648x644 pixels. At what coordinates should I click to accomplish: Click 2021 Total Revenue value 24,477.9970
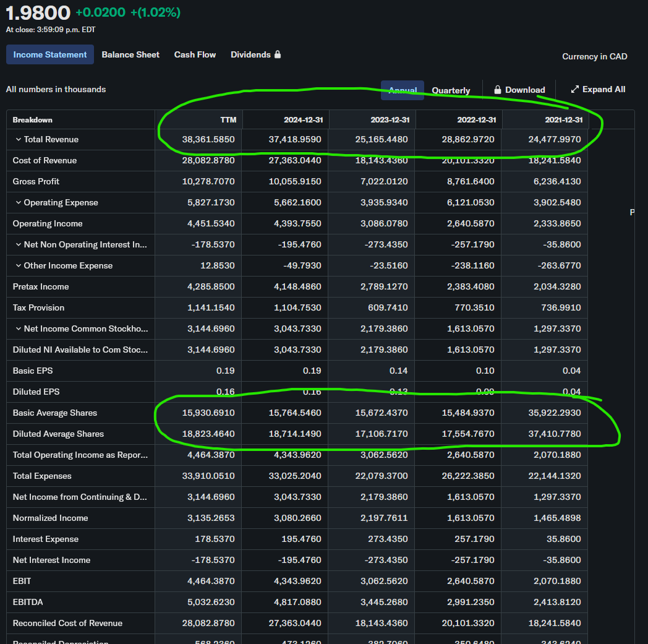pyautogui.click(x=555, y=139)
